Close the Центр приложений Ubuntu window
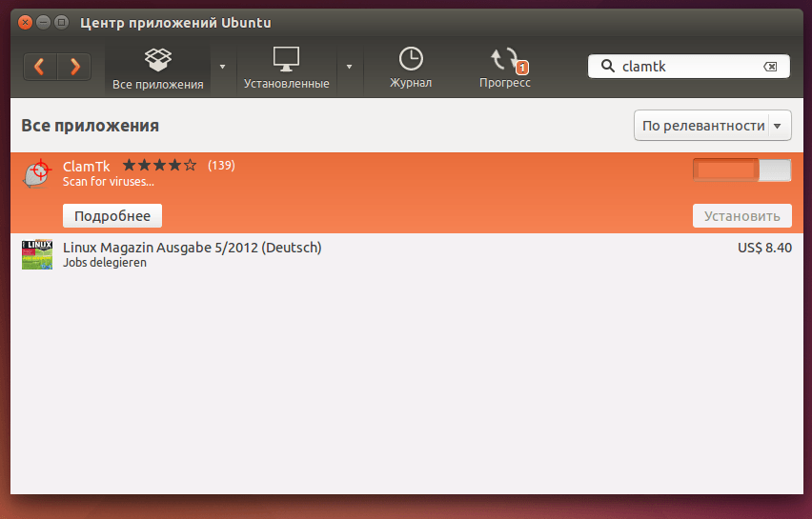Image resolution: width=812 pixels, height=519 pixels. (25, 22)
